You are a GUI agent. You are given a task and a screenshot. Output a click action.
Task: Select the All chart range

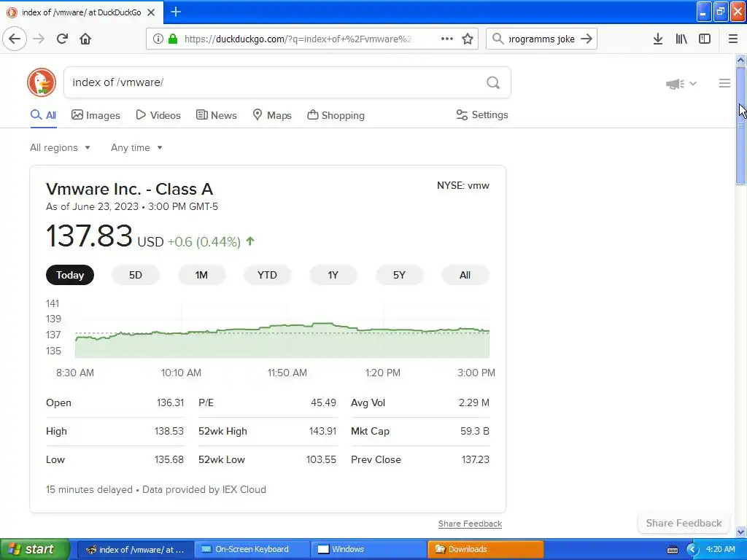coord(465,275)
